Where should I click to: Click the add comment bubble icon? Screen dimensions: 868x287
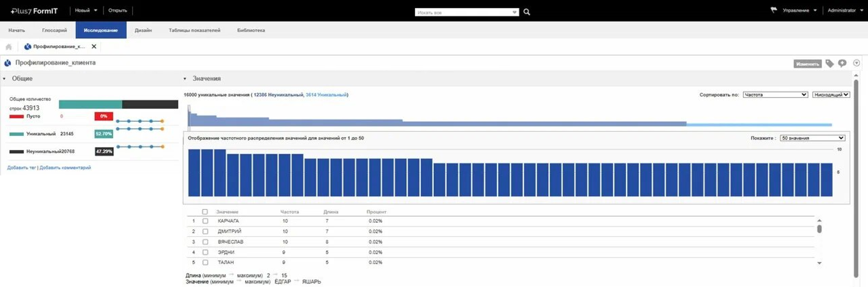pyautogui.click(x=842, y=63)
